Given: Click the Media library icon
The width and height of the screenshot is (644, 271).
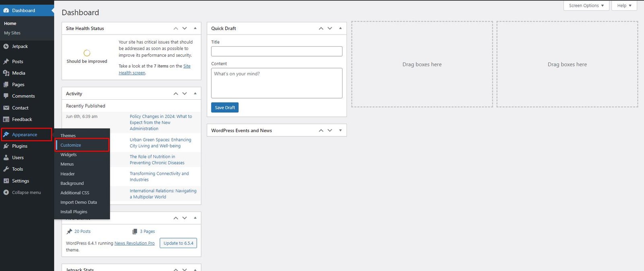Looking at the screenshot, I should click(6, 73).
